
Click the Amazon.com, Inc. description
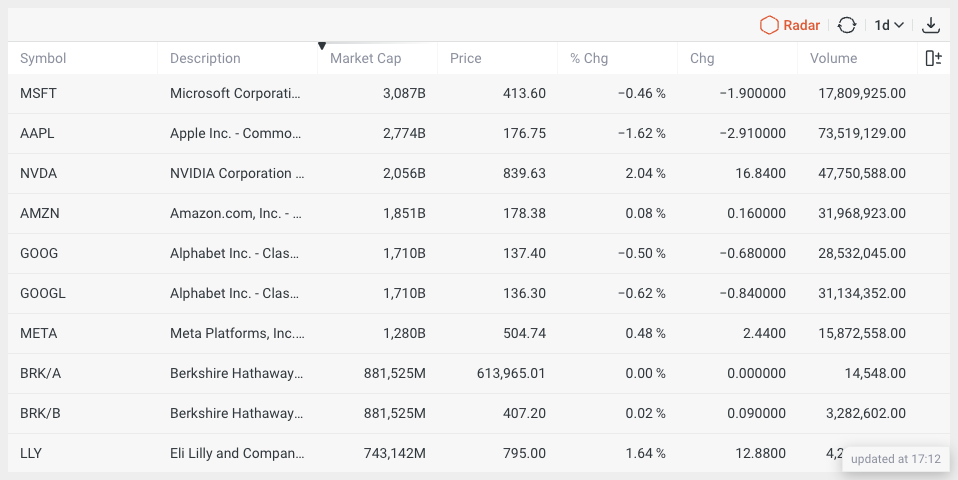click(x=236, y=213)
